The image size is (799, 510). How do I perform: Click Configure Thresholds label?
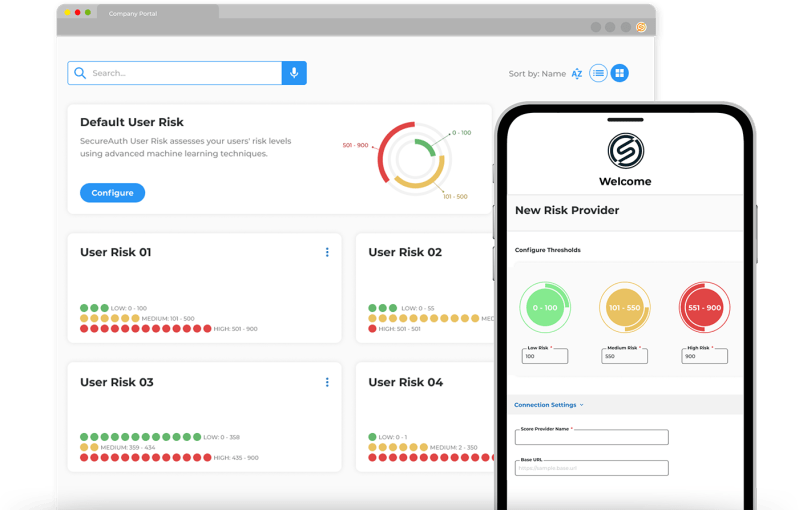[x=548, y=250]
